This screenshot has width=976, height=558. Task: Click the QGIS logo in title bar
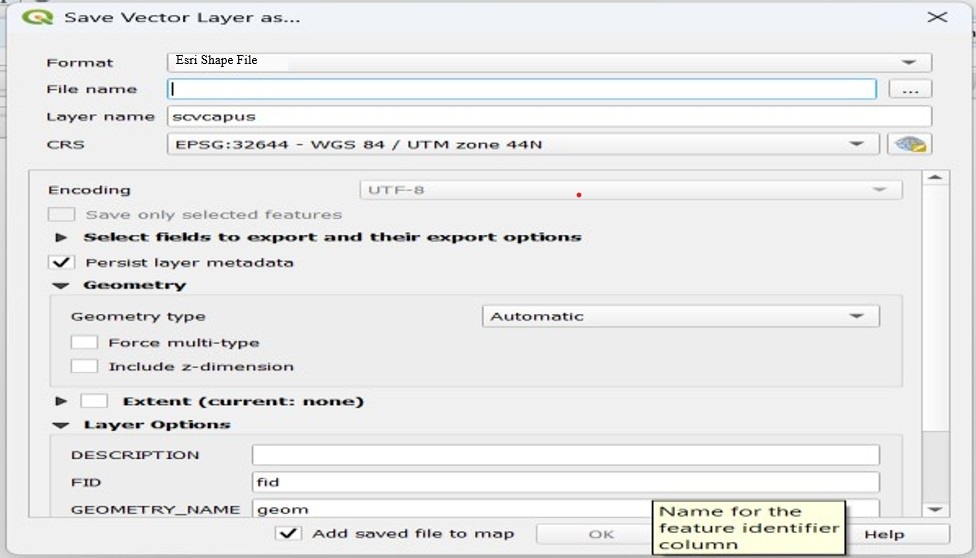[37, 17]
